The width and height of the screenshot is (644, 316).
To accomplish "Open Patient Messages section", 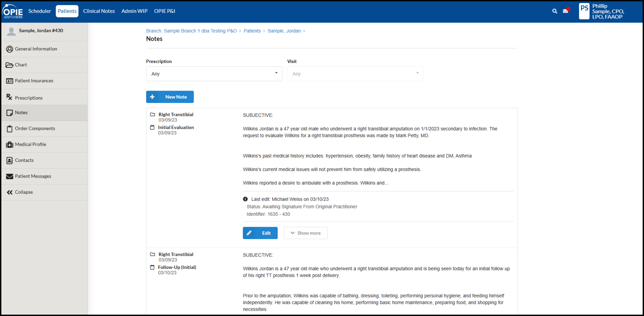I will click(x=44, y=176).
